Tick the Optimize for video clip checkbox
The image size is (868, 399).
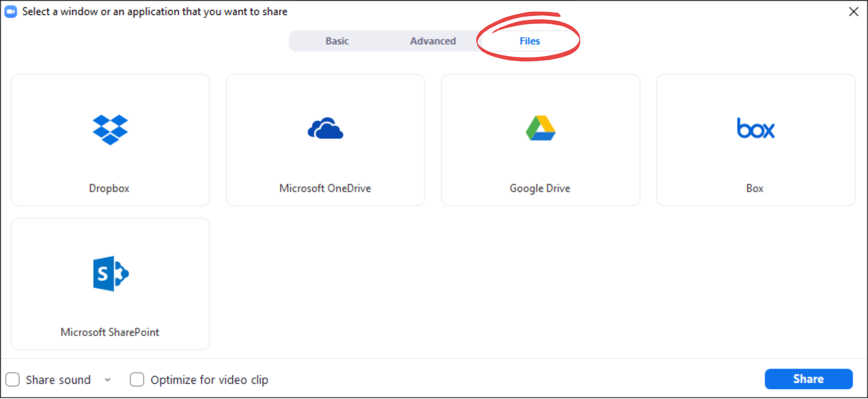coord(137,380)
